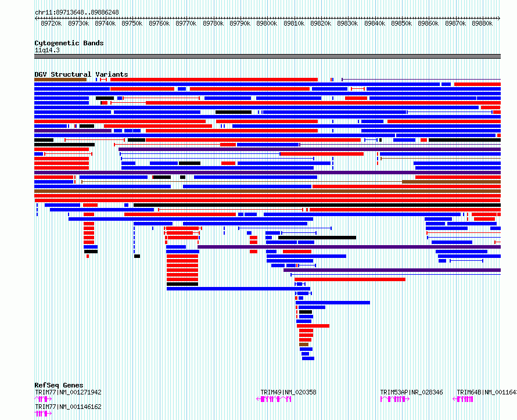
Task: Click the 89810k ruler label
Action: (x=294, y=23)
